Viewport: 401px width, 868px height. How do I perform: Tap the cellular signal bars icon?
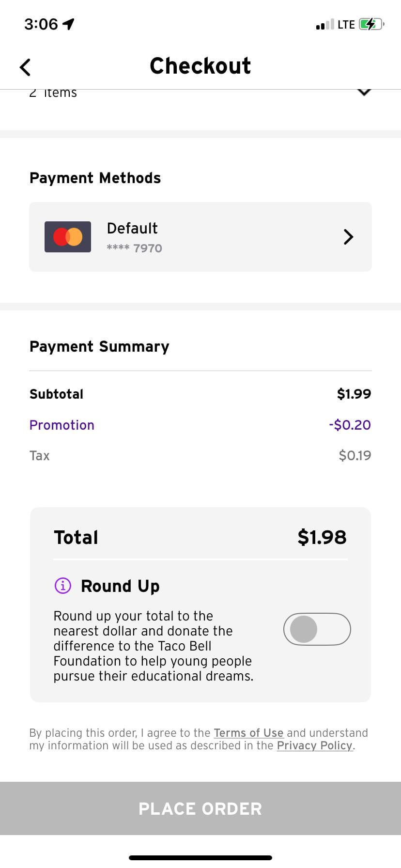[325, 25]
